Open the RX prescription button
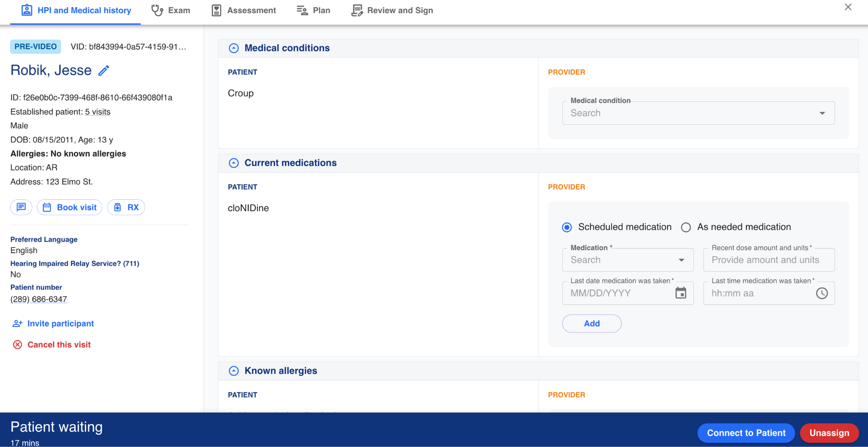This screenshot has height=447, width=868. pyautogui.click(x=126, y=207)
